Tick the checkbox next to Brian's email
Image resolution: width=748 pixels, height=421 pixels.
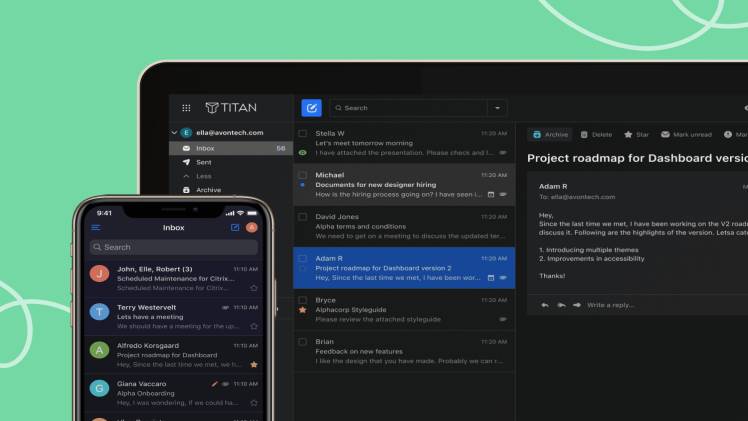[303, 342]
